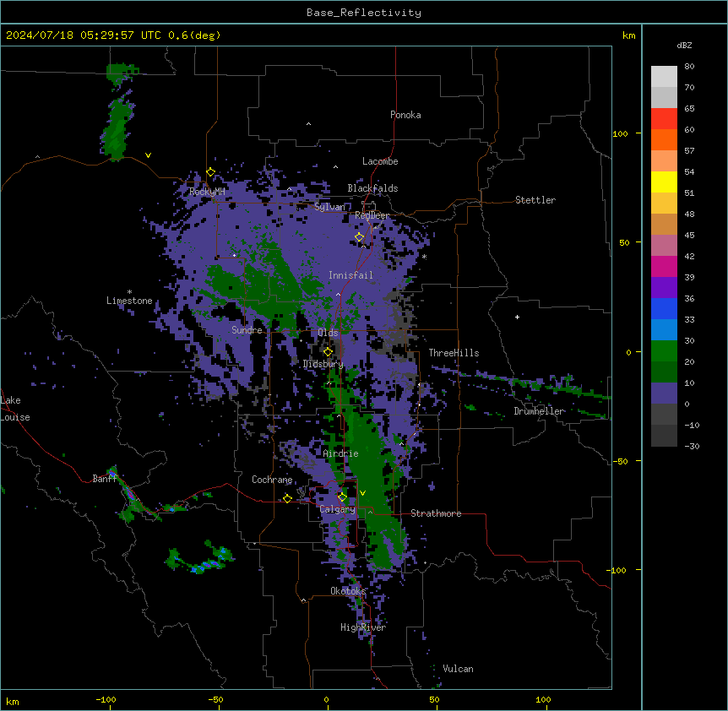Screen dimensions: 728x711
Task: Click the Okotoks map label
Action: [348, 591]
